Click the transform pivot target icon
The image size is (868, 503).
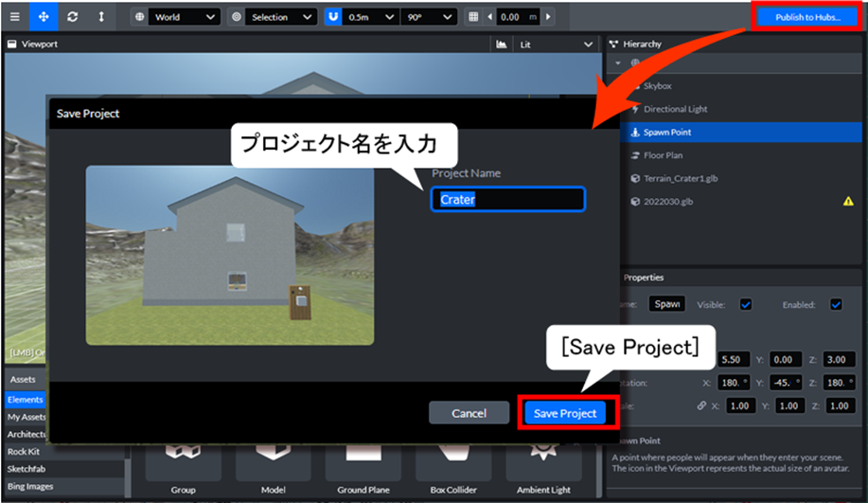click(236, 17)
